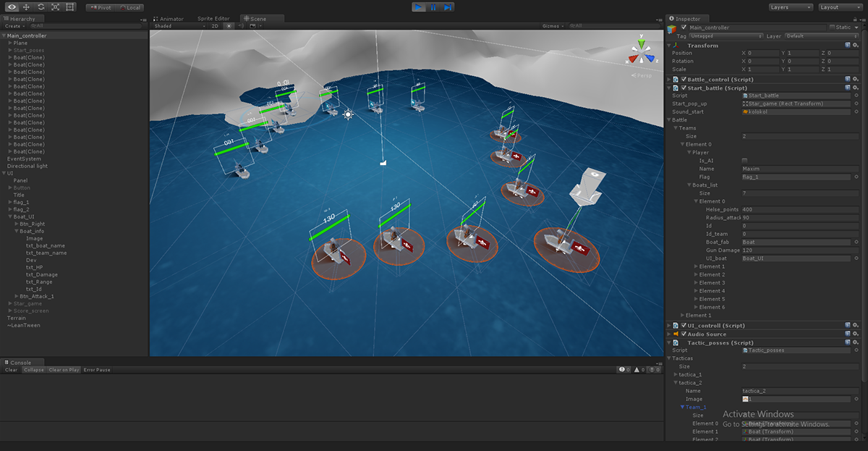868x451 pixels.
Task: Click object picker circle for Start_pop_up field
Action: click(x=856, y=104)
